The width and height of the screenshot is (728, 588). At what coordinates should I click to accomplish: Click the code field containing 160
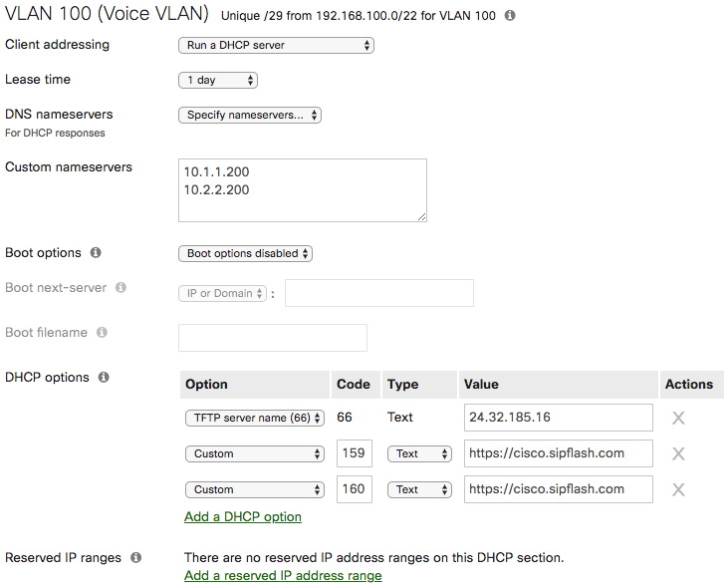pyautogui.click(x=355, y=489)
